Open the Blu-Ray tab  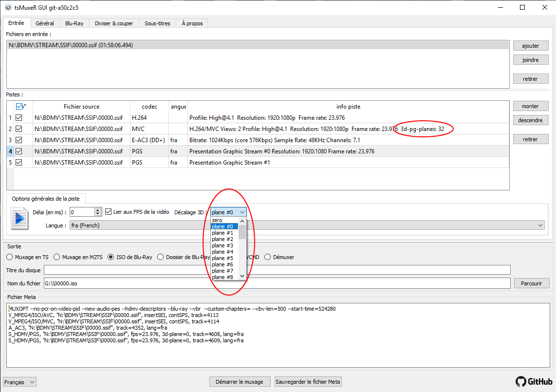pos(74,23)
